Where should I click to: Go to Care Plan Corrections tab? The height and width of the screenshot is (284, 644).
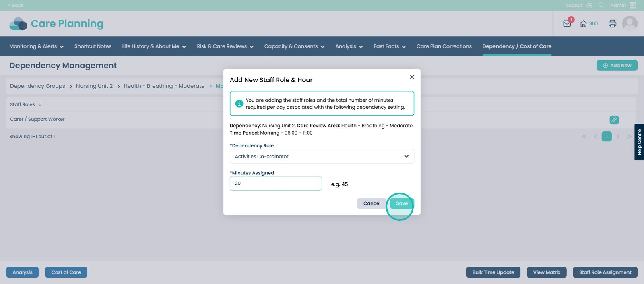pos(444,46)
